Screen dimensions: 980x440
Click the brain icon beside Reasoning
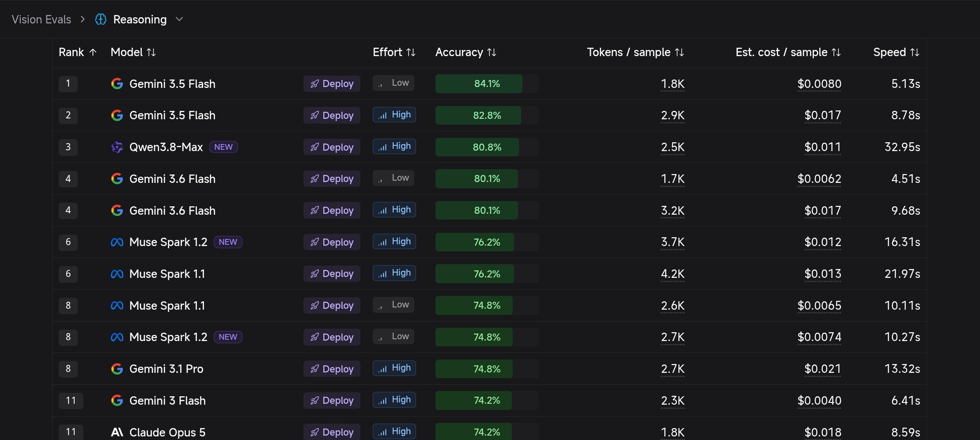[101, 19]
